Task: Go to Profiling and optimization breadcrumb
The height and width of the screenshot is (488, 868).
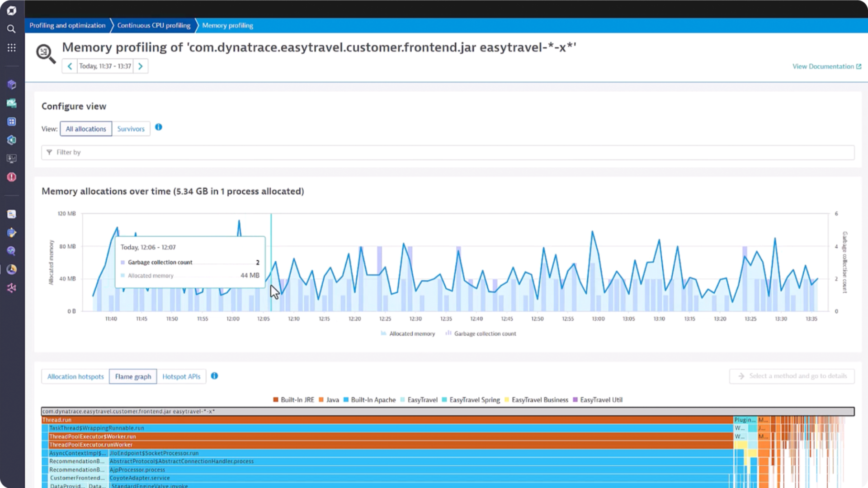Action: pyautogui.click(x=67, y=25)
